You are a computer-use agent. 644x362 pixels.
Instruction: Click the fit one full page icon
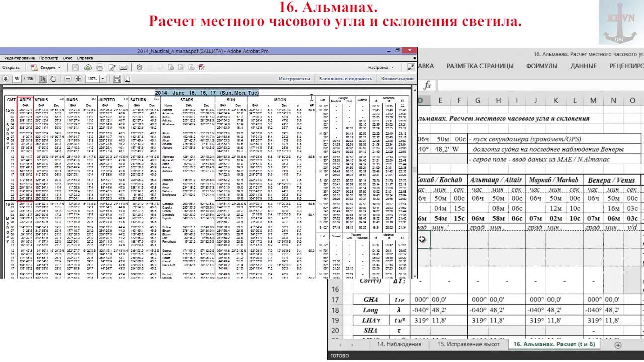pyautogui.click(x=127, y=79)
